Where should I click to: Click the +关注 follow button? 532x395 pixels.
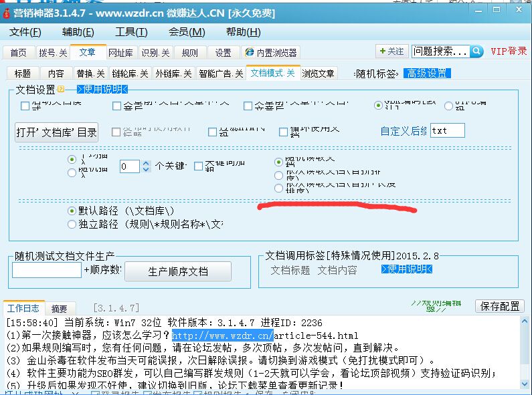click(x=391, y=51)
